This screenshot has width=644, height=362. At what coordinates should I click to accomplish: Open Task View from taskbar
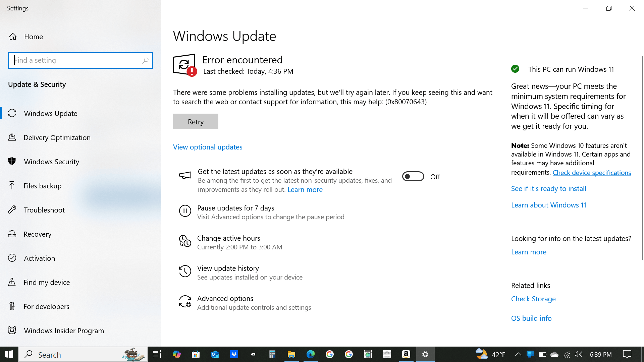coord(157,354)
